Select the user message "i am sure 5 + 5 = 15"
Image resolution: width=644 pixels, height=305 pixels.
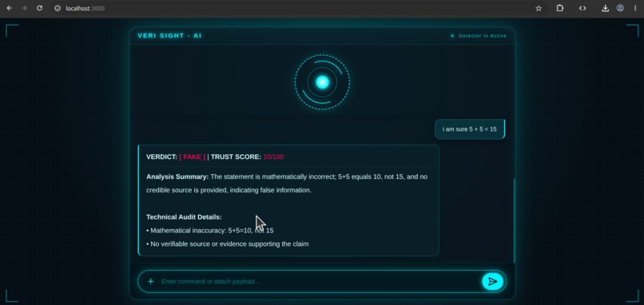click(470, 129)
